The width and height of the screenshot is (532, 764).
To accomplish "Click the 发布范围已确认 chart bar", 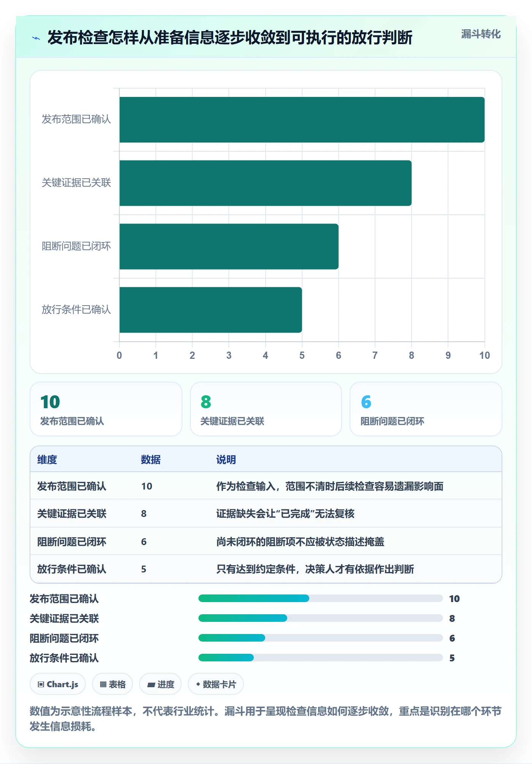I will pyautogui.click(x=302, y=120).
